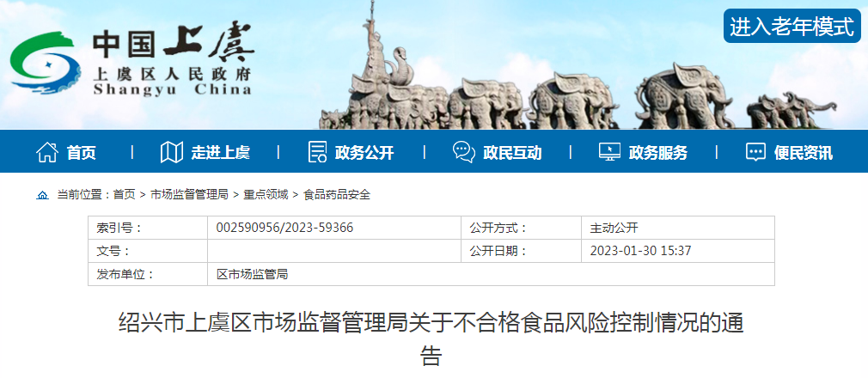Select 政务公开 in the navigation bar

click(x=364, y=153)
